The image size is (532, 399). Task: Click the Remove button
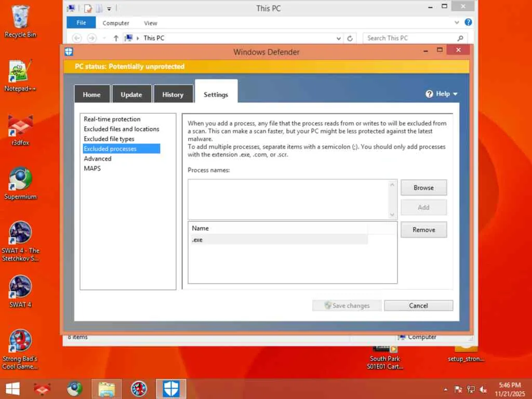click(x=423, y=230)
